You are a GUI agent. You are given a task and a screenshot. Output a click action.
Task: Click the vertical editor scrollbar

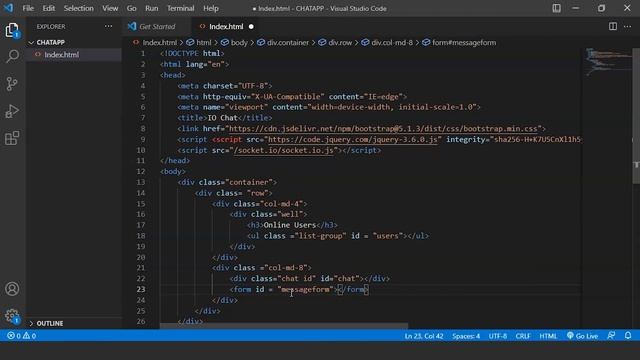click(636, 116)
